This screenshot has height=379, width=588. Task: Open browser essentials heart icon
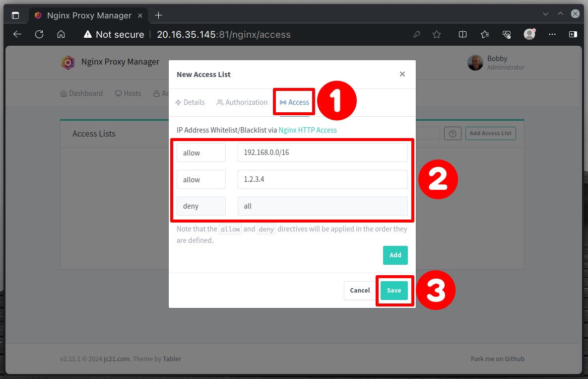507,35
